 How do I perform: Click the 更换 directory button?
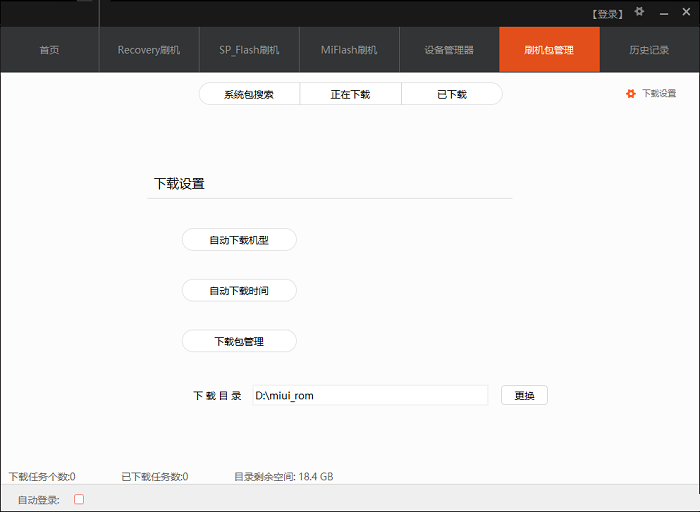pyautogui.click(x=524, y=396)
